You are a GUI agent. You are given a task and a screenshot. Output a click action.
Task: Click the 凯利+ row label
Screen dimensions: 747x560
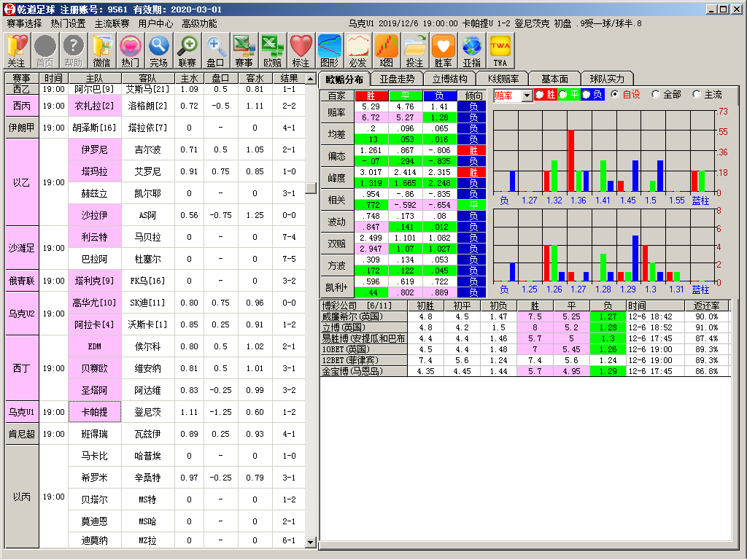point(337,287)
